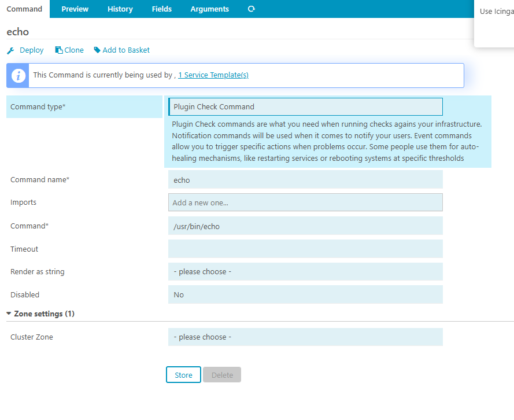This screenshot has height=420, width=514.
Task: Open the Render as string dropdown
Action: click(305, 272)
